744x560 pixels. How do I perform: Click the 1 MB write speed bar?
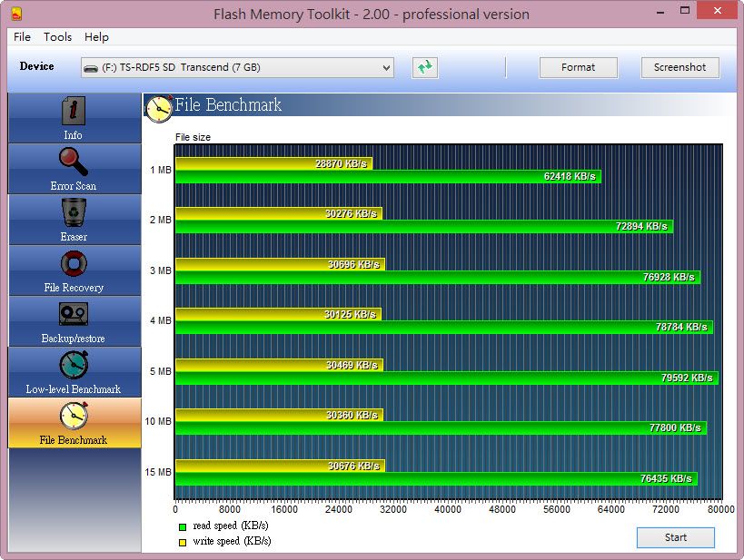[x=273, y=164]
